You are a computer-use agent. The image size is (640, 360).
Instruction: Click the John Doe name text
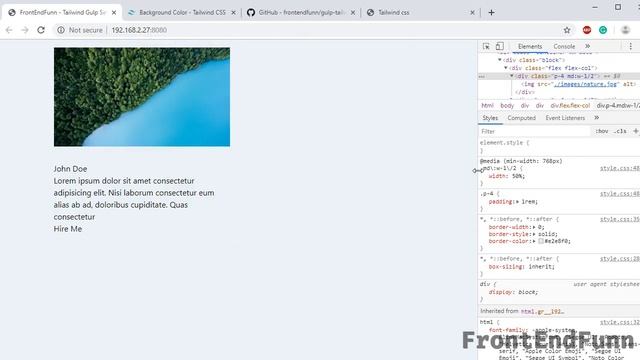[70, 169]
